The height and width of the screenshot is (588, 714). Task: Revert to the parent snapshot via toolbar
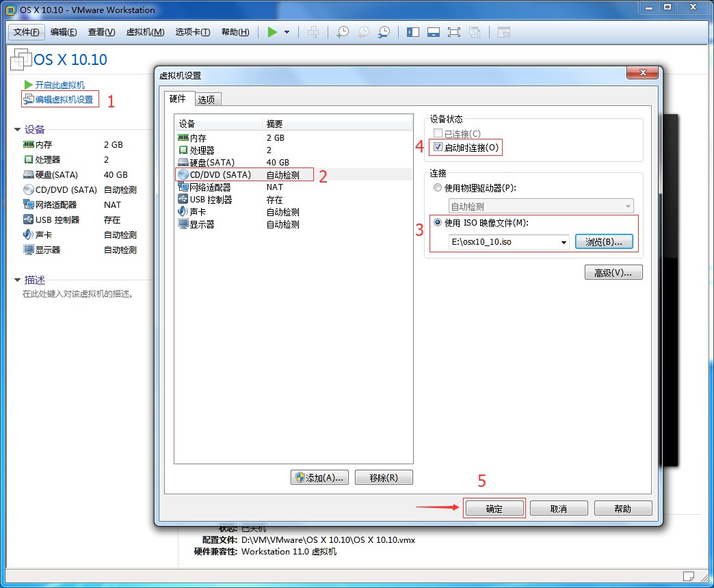click(362, 31)
